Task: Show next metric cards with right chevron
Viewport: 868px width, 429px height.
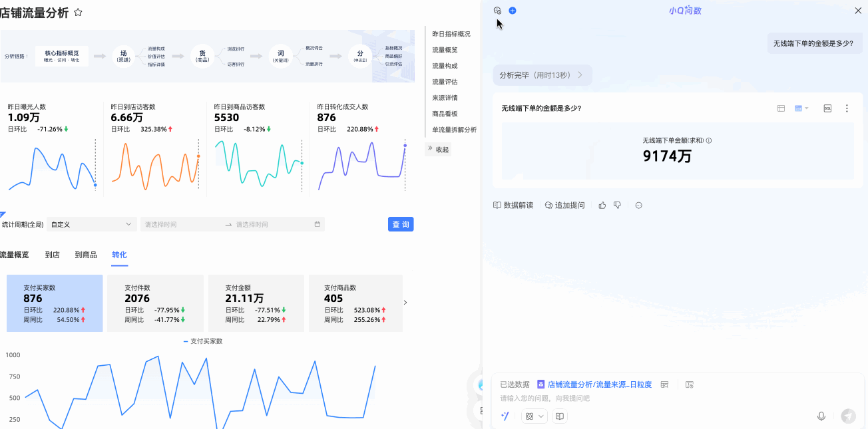Action: [406, 303]
